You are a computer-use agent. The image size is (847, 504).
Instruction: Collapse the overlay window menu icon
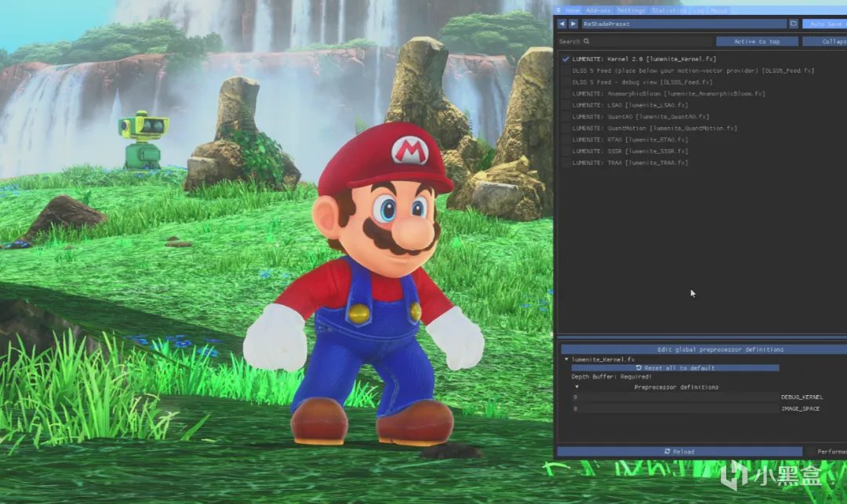click(x=558, y=10)
